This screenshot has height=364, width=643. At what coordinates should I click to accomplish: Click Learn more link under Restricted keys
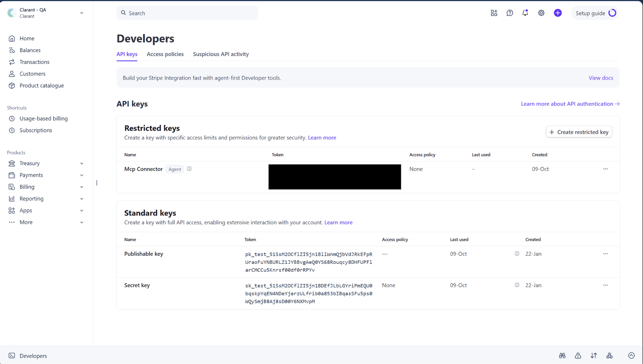coord(322,138)
